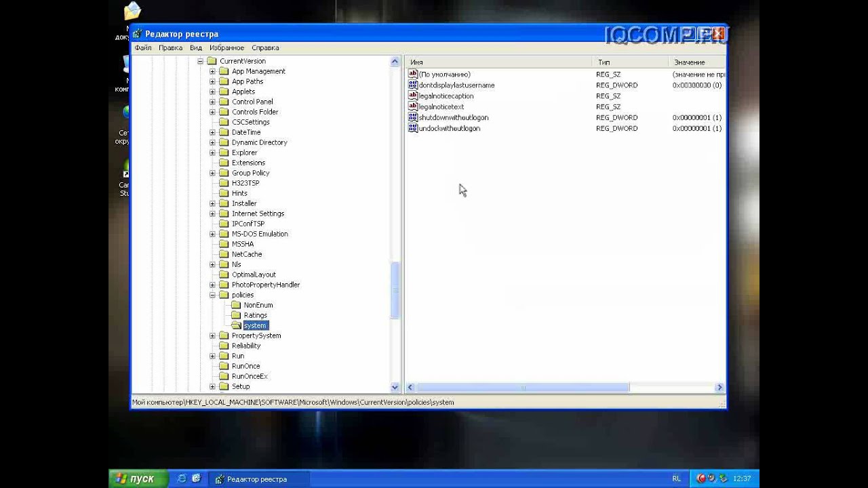Click the Reliability folder icon
Image resolution: width=868 pixels, height=488 pixels.
[x=224, y=346]
